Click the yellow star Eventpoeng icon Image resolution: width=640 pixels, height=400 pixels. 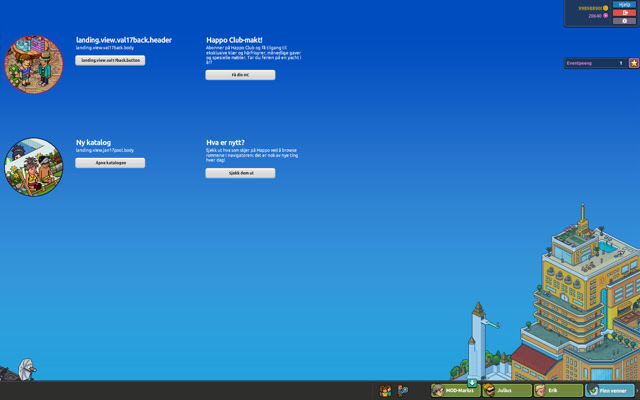click(634, 63)
